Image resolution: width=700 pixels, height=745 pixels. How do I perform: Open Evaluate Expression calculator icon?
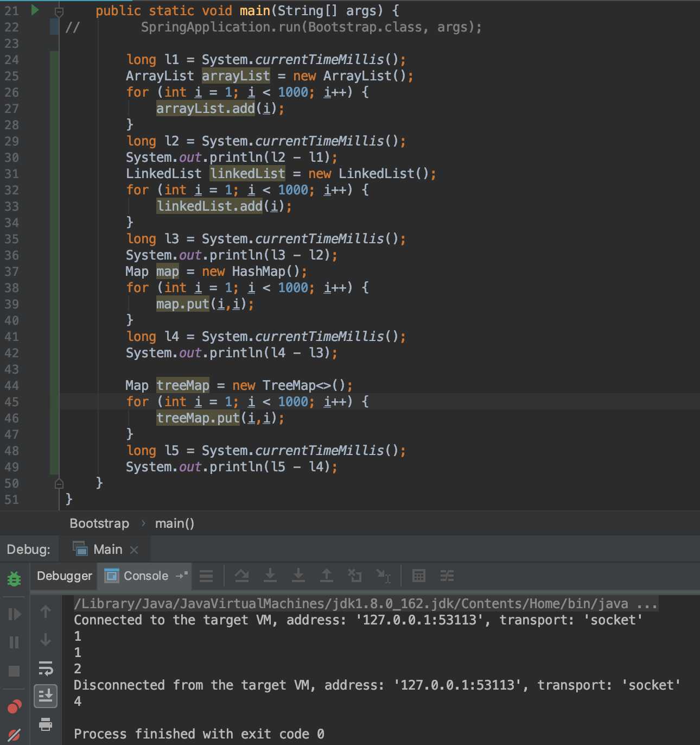pyautogui.click(x=419, y=576)
